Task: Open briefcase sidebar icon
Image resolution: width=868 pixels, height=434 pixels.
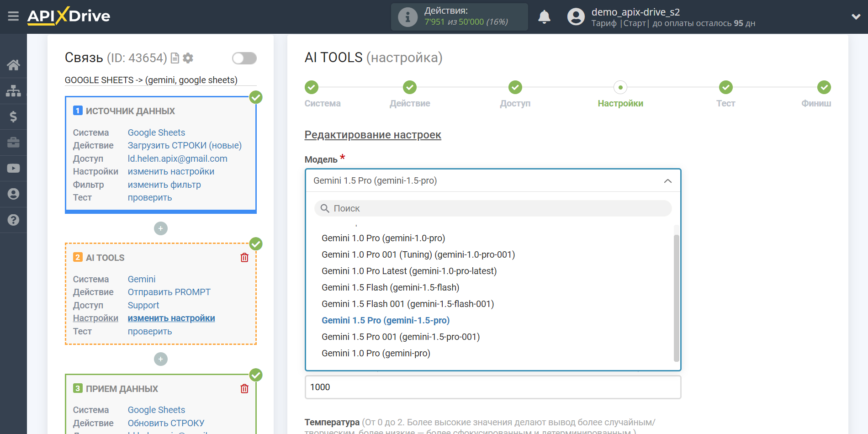Action: coord(13,143)
